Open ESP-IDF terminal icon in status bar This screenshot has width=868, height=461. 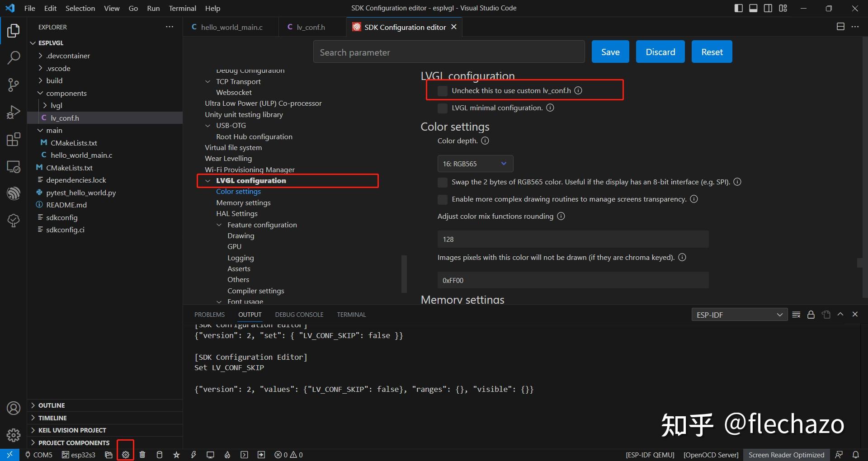pyautogui.click(x=244, y=455)
